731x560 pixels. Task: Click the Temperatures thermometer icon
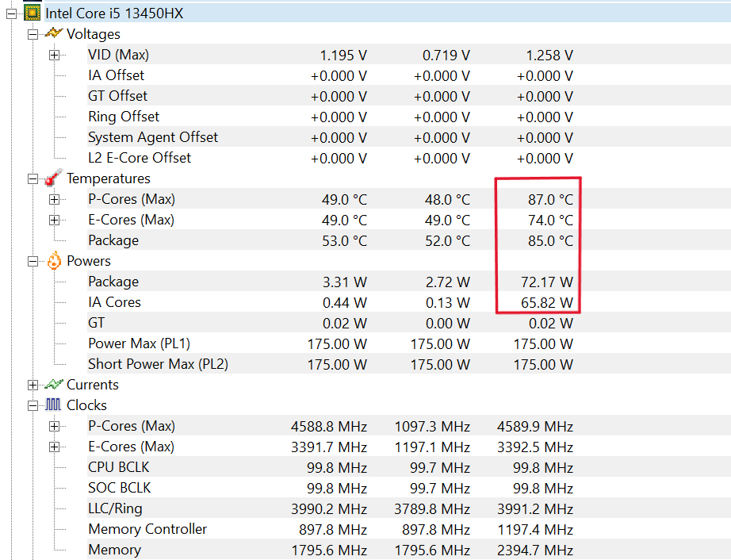tap(54, 178)
